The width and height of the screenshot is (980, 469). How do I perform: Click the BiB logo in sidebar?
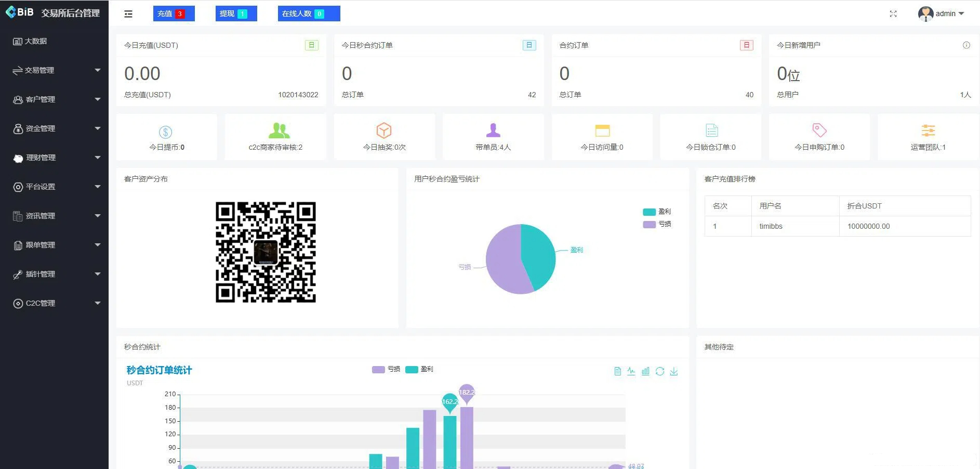tap(20, 12)
